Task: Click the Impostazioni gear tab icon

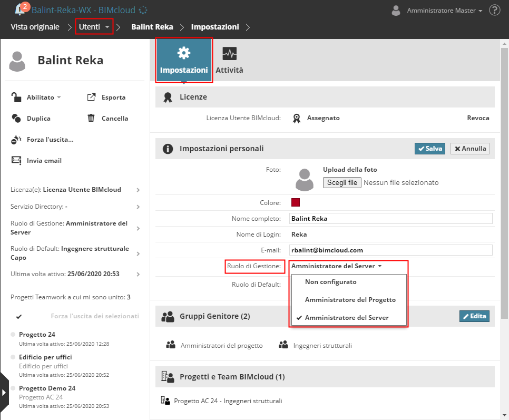Action: [184, 53]
